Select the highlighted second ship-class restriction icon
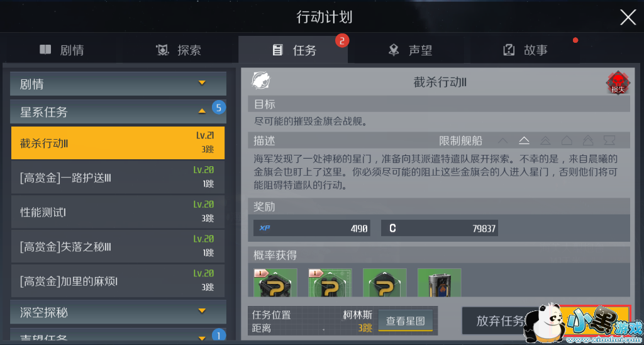This screenshot has width=644, height=345. [x=524, y=140]
